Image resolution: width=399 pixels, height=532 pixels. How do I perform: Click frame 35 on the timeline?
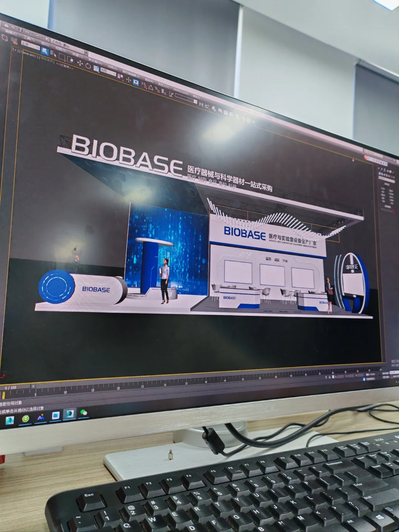pos(187,383)
